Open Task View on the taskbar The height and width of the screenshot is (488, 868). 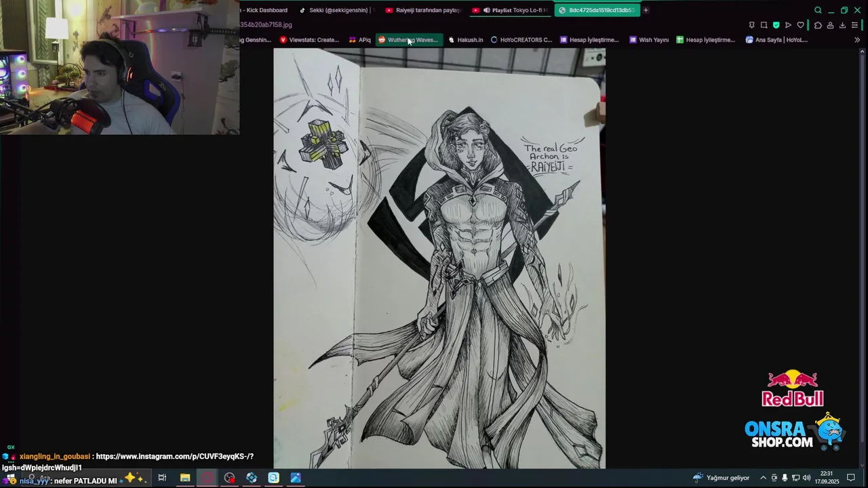162,478
